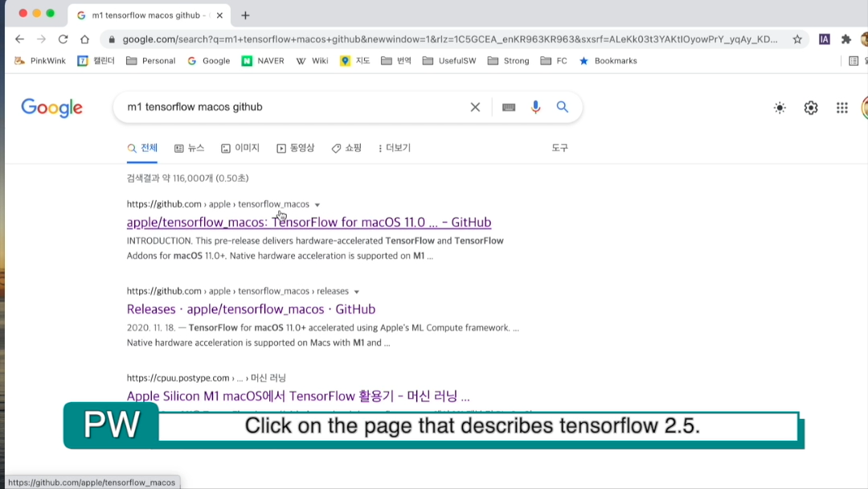The height and width of the screenshot is (489, 868).
Task: Open Releases · apple/tensorflow_macos result
Action: tap(251, 309)
